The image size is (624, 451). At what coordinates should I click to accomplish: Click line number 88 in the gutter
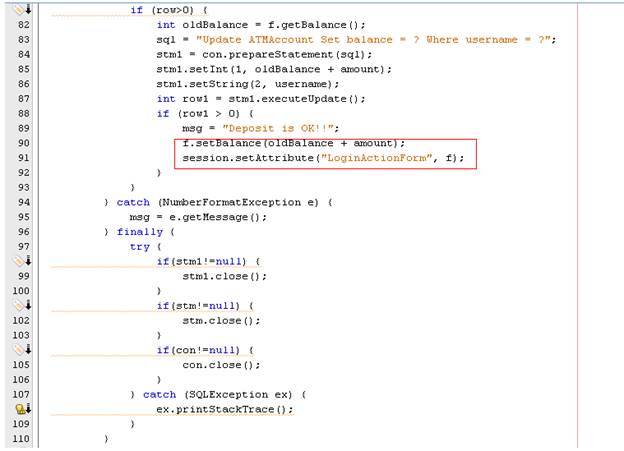tap(24, 113)
